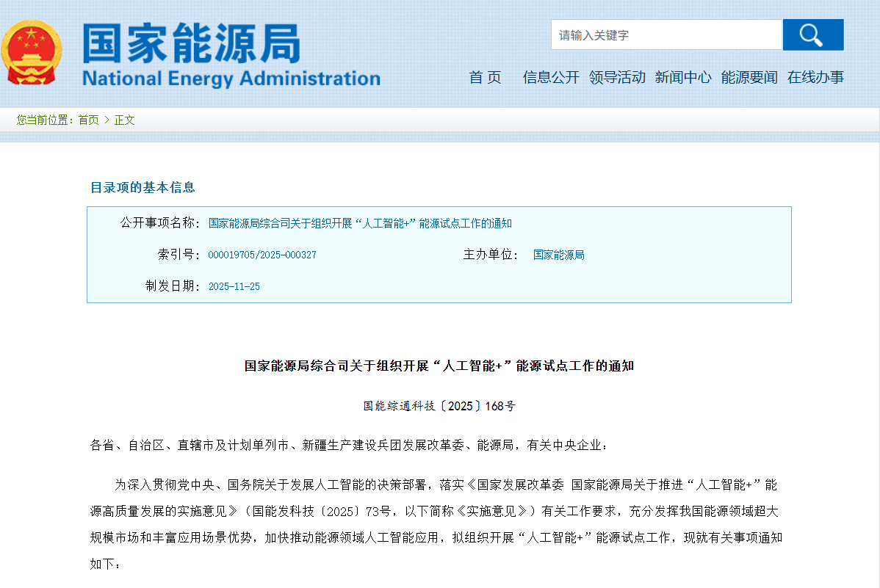The image size is (880, 588).
Task: Open the 领导活动 navigation item
Action: [x=617, y=77]
